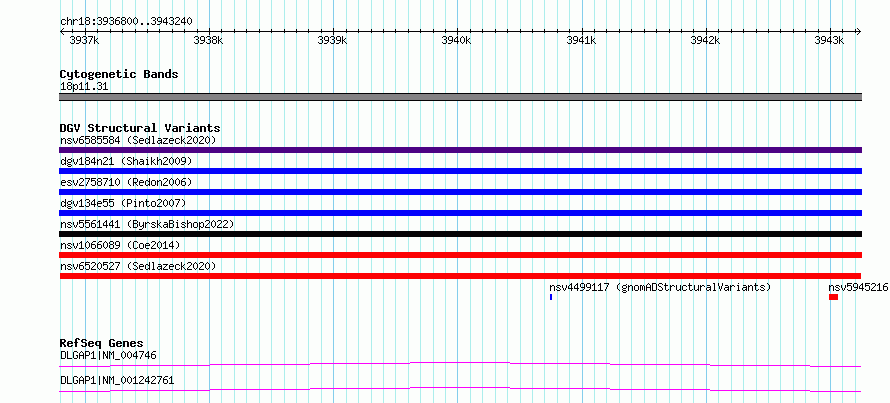Click the DGV Structural Variants track heading

[x=140, y=128]
